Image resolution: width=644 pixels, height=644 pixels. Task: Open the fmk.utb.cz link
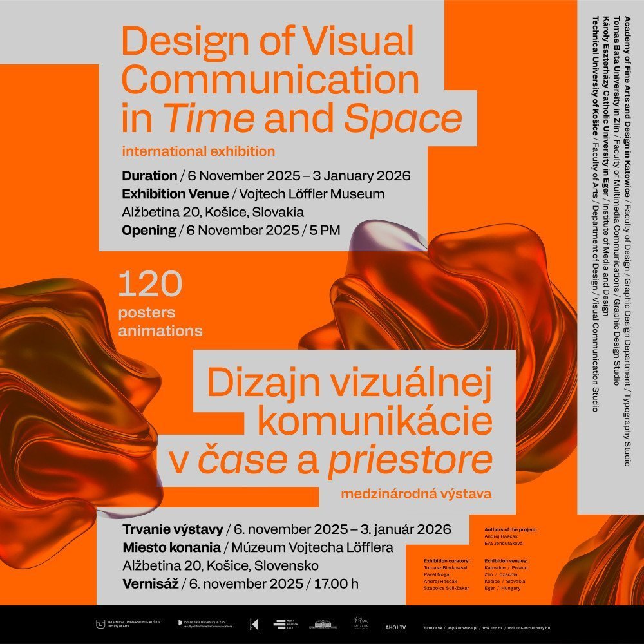pos(490,627)
